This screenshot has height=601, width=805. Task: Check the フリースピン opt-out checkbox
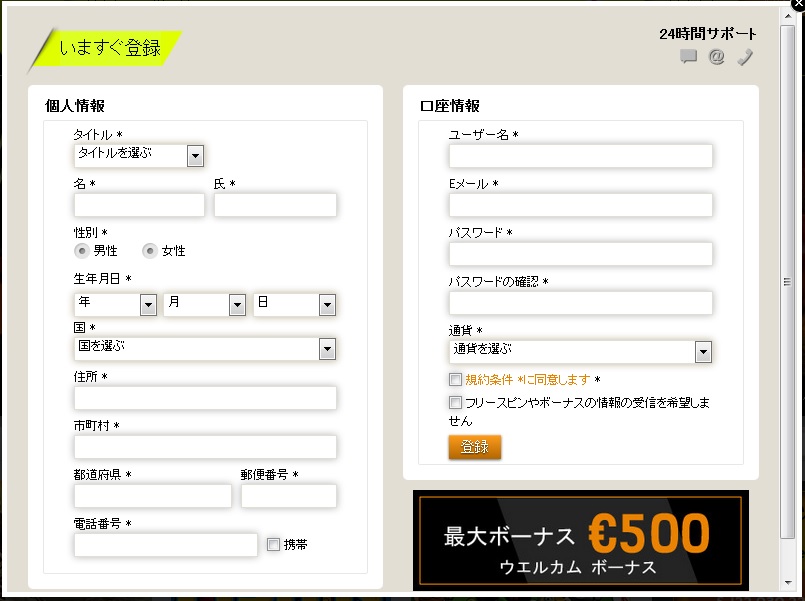coord(455,402)
